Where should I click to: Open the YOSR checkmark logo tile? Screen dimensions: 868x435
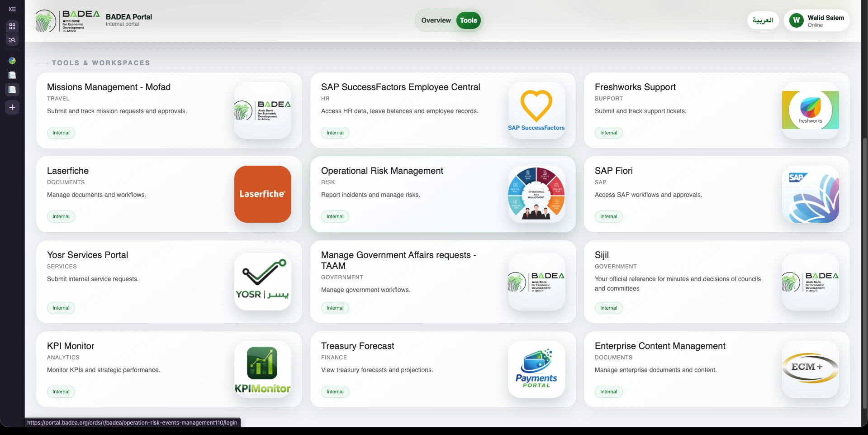pyautogui.click(x=263, y=282)
